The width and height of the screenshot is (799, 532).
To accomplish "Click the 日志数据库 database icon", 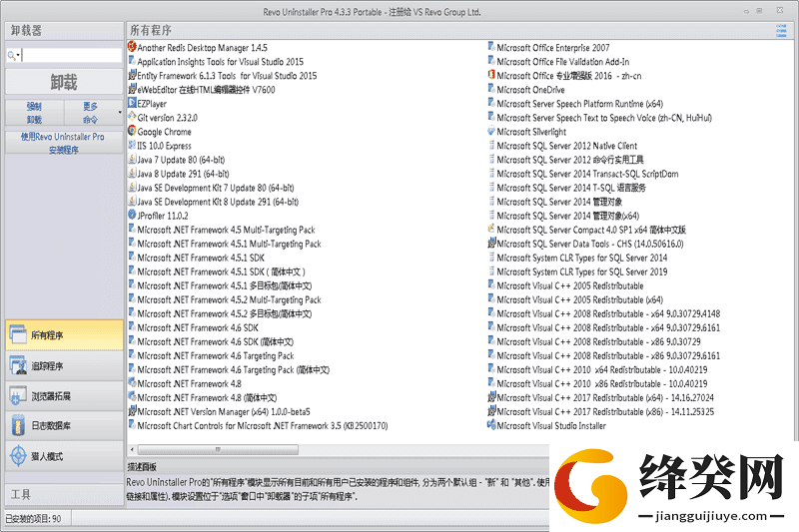I will tap(18, 425).
